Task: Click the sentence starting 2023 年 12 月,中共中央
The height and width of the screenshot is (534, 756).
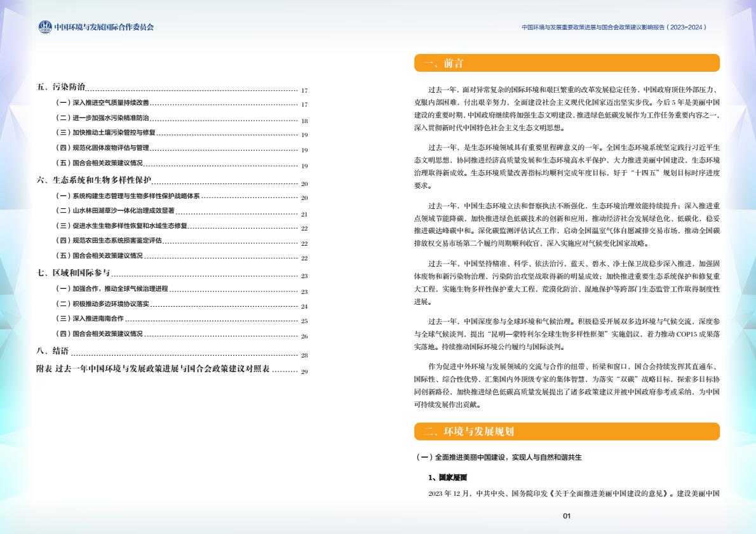Action: [x=574, y=493]
